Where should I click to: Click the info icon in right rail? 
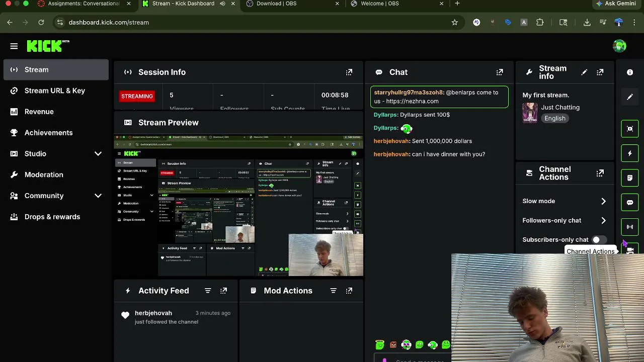630,72
